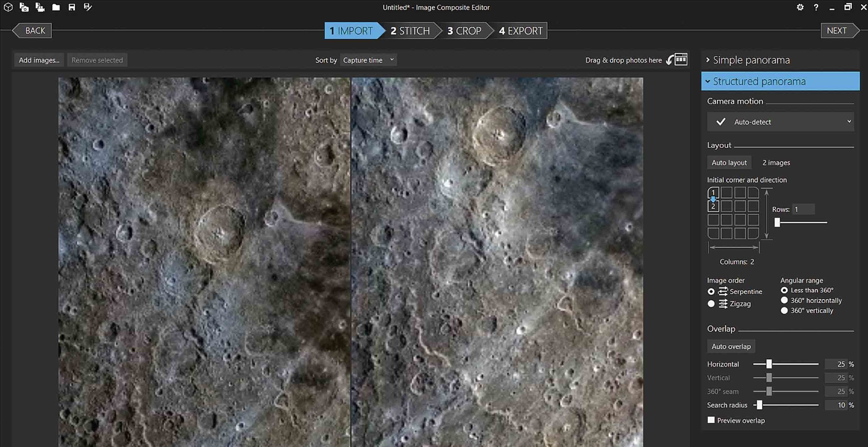Select the Zigzag image order option
868x447 pixels.
point(711,303)
